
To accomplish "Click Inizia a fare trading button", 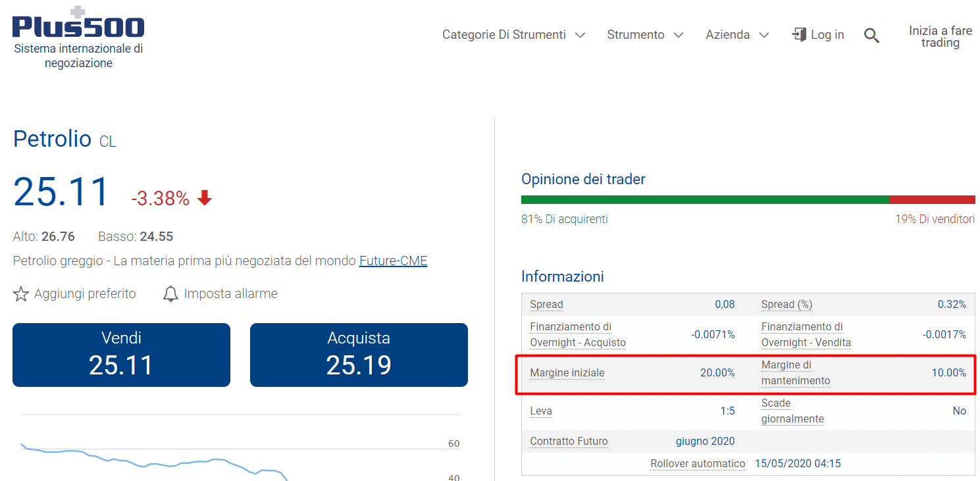I will point(940,37).
